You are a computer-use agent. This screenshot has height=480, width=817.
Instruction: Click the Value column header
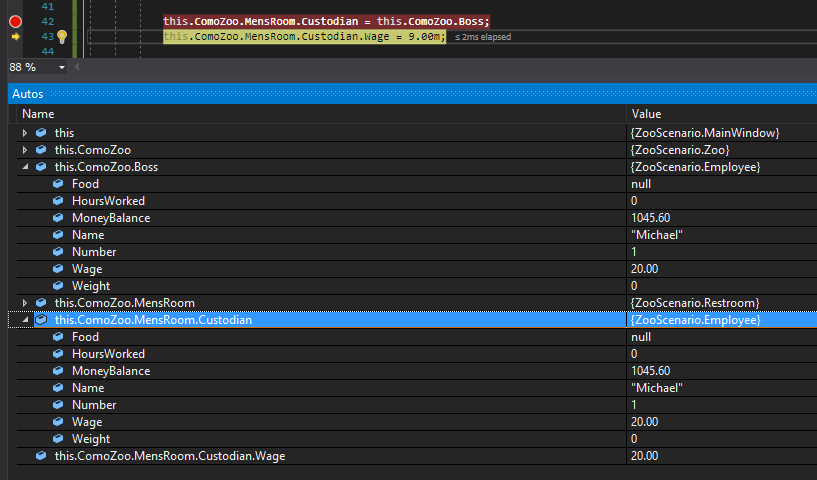pos(646,114)
